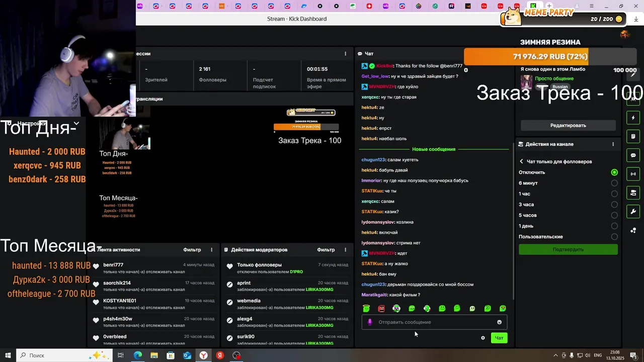This screenshot has width=644, height=362.
Task: Open File Explorer from taskbar
Action: tap(154, 355)
